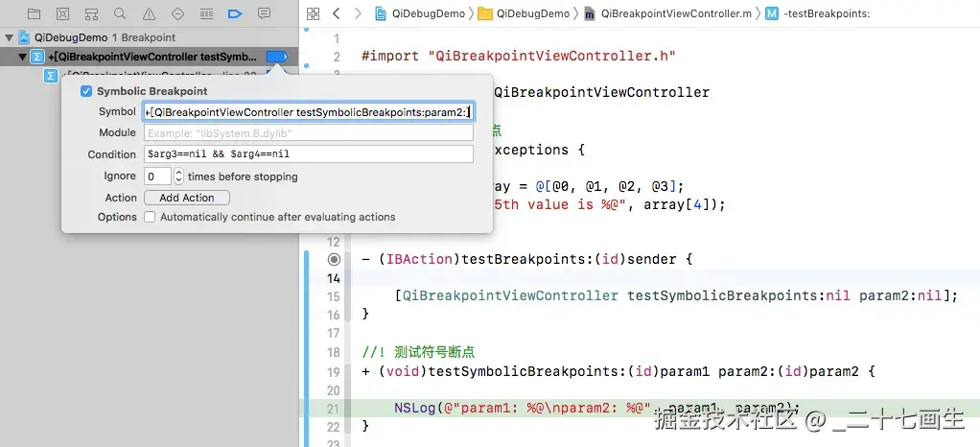
Task: Click the NSLog call on line 21
Action: tap(596, 408)
